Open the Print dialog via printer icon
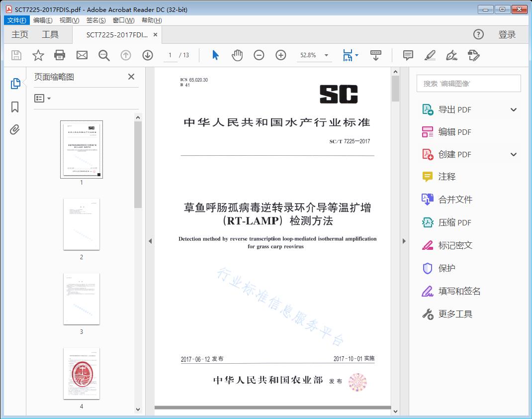This screenshot has width=532, height=419. [60, 55]
